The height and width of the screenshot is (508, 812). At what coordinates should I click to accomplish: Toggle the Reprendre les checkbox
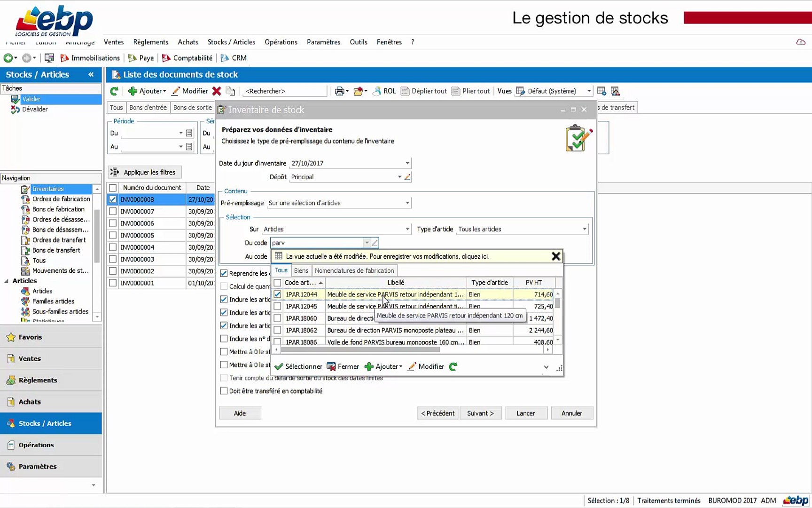point(224,273)
